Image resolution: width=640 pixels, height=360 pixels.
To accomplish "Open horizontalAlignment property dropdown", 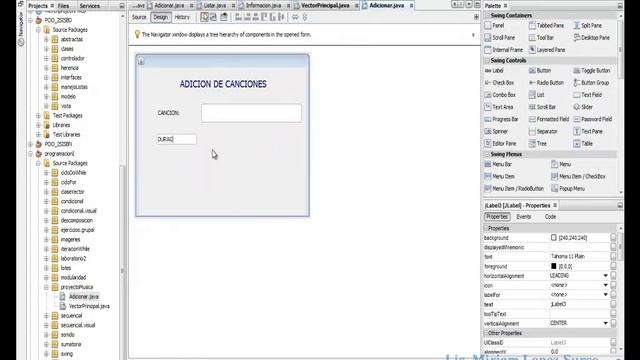I will coord(606,276).
